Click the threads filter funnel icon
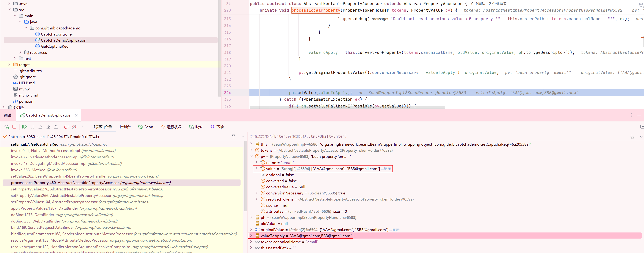The width and height of the screenshot is (644, 253). [234, 137]
